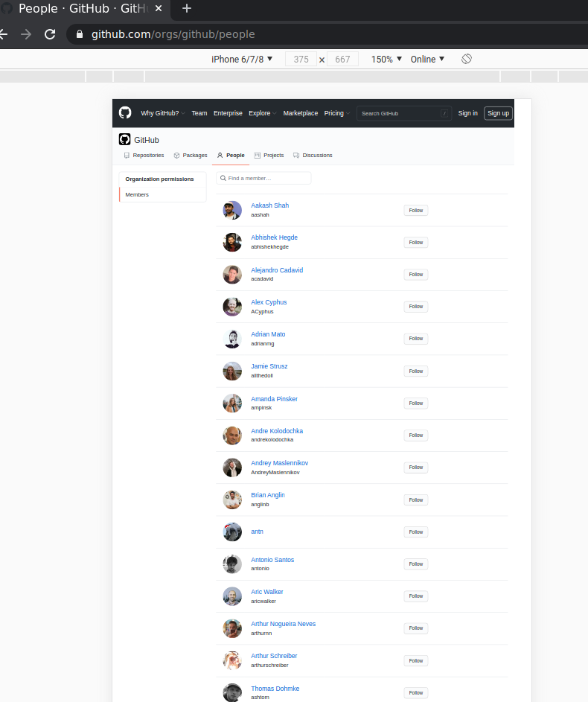Screen dimensions: 588x702
Task: Open a new browser tab
Action: pos(185,9)
